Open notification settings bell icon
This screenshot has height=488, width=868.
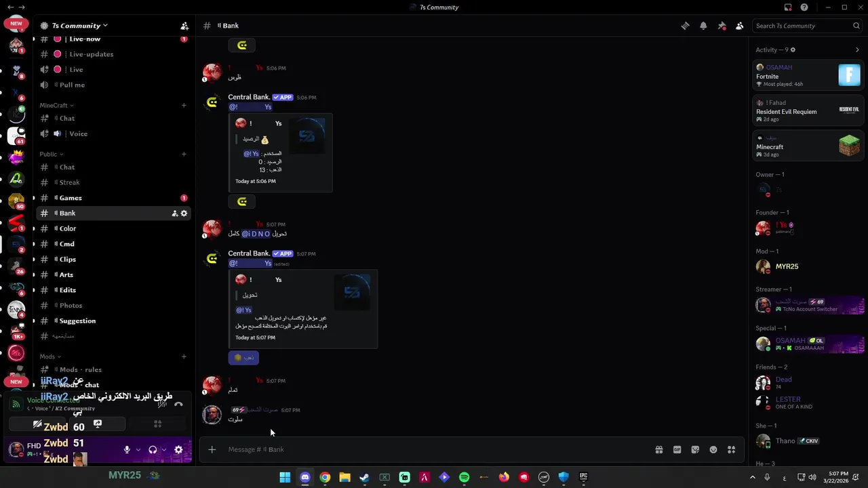pos(703,26)
